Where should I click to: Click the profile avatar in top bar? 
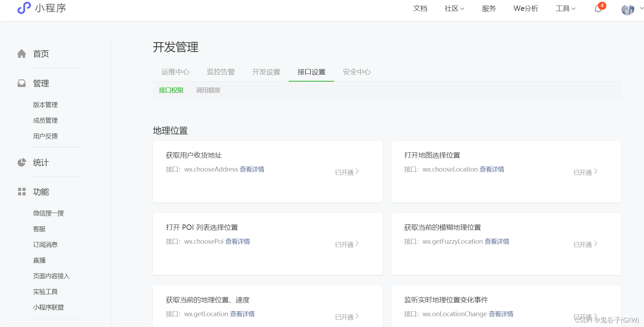[627, 9]
